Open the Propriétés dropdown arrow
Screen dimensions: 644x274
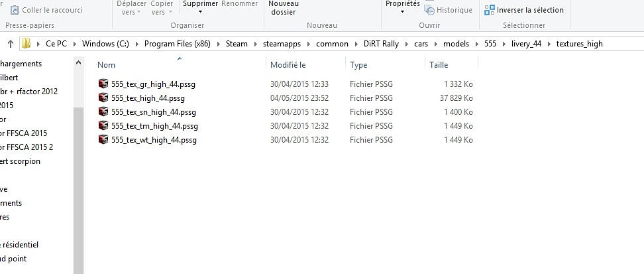[x=402, y=12]
